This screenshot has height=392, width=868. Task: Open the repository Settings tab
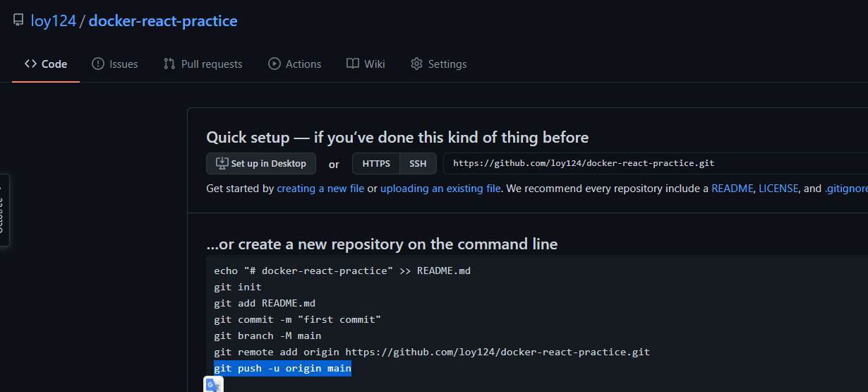(x=438, y=64)
